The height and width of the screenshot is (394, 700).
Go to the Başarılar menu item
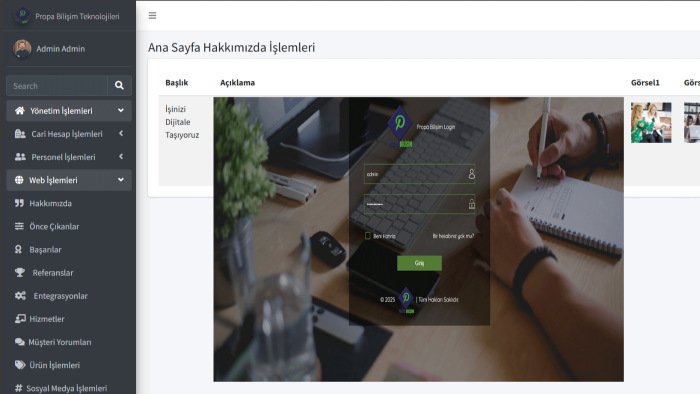click(x=69, y=249)
